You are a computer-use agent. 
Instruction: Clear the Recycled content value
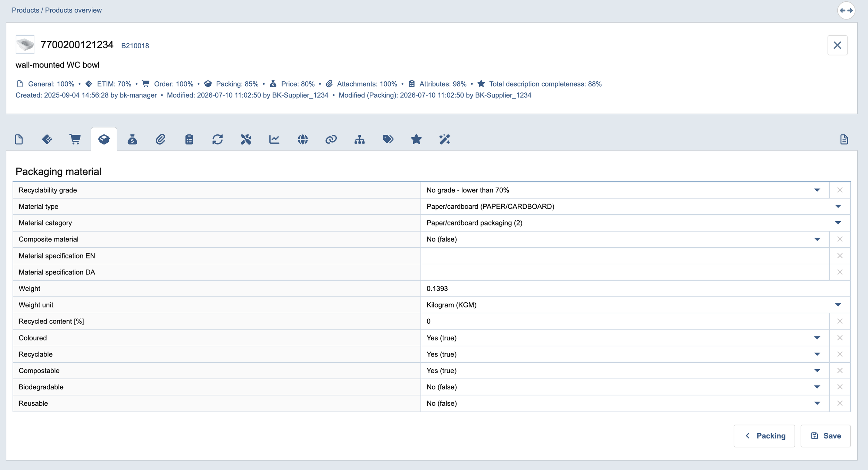pyautogui.click(x=840, y=321)
